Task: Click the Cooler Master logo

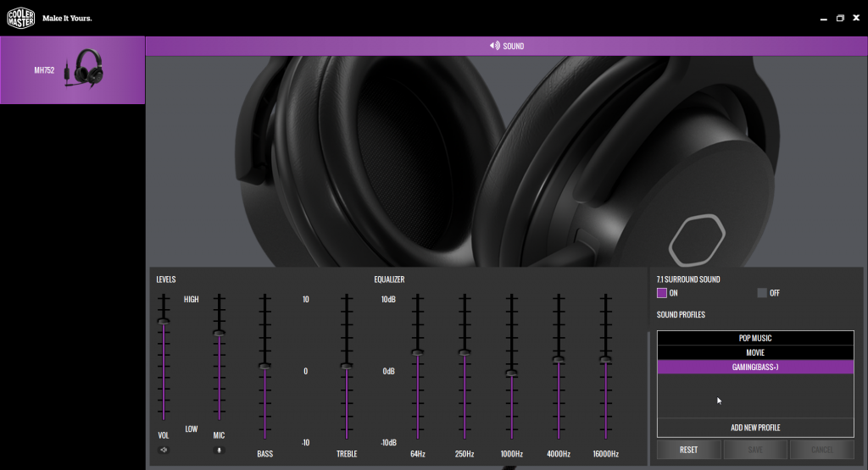Action: click(x=20, y=17)
